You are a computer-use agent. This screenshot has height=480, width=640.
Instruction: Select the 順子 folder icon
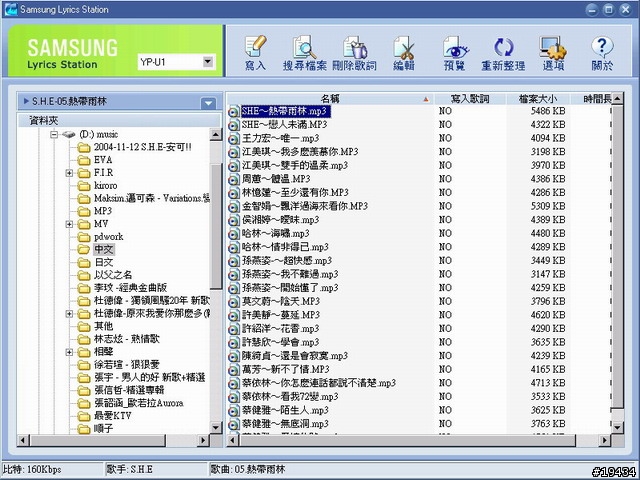pos(84,429)
